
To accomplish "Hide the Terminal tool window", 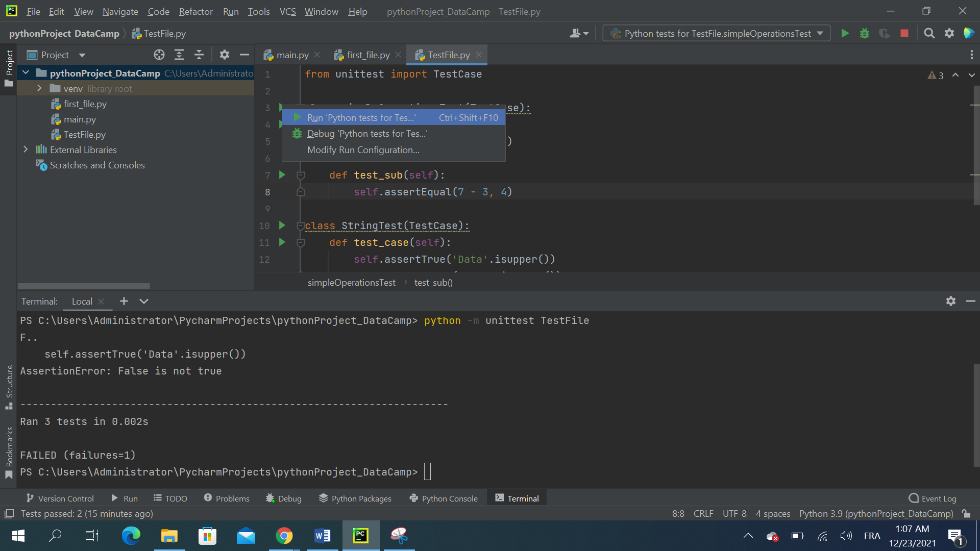I will tap(971, 301).
